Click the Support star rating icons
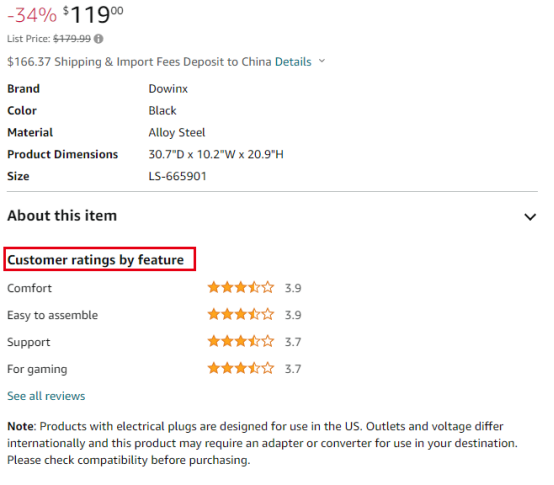 tap(241, 342)
